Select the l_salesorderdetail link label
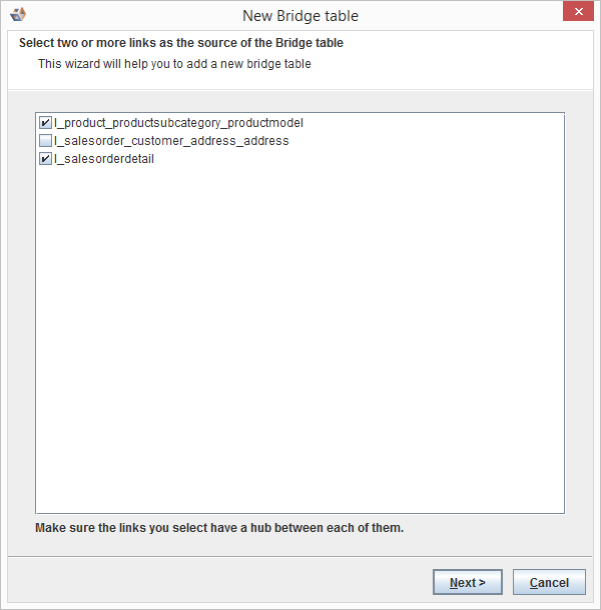Image resolution: width=601 pixels, height=610 pixels. (x=104, y=159)
